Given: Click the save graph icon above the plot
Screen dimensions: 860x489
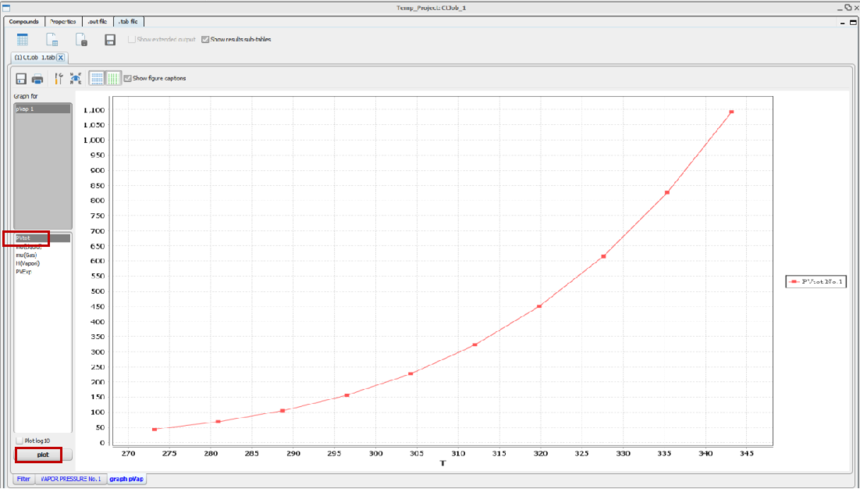Looking at the screenshot, I should (21, 78).
